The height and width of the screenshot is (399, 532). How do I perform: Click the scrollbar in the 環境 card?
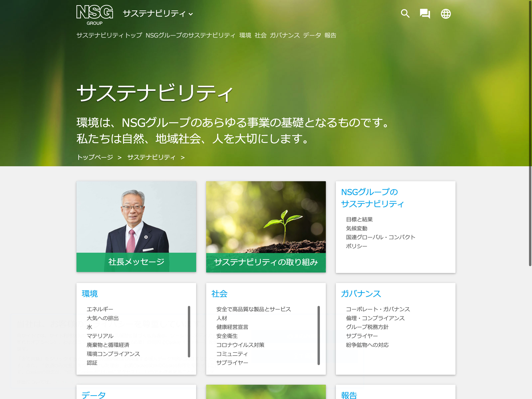click(x=189, y=331)
